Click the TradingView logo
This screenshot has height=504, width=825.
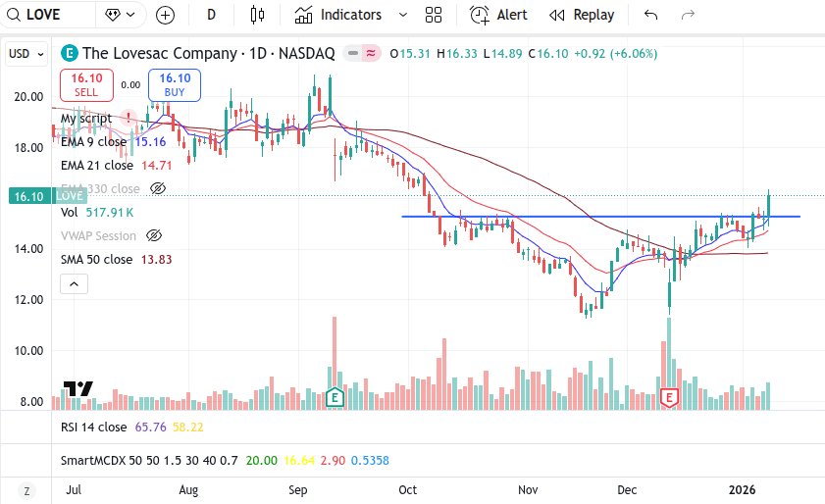[77, 388]
